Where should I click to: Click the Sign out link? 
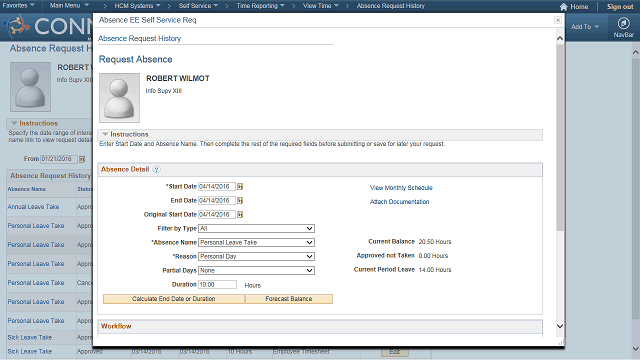[620, 7]
